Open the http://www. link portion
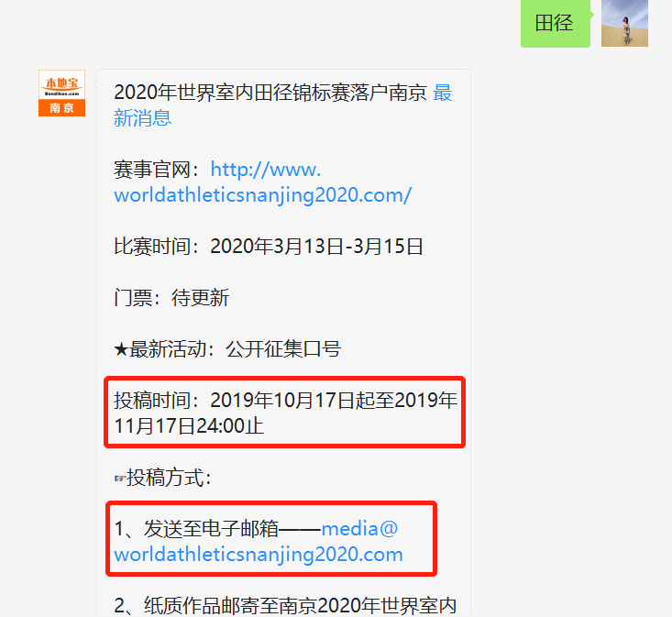 point(265,170)
